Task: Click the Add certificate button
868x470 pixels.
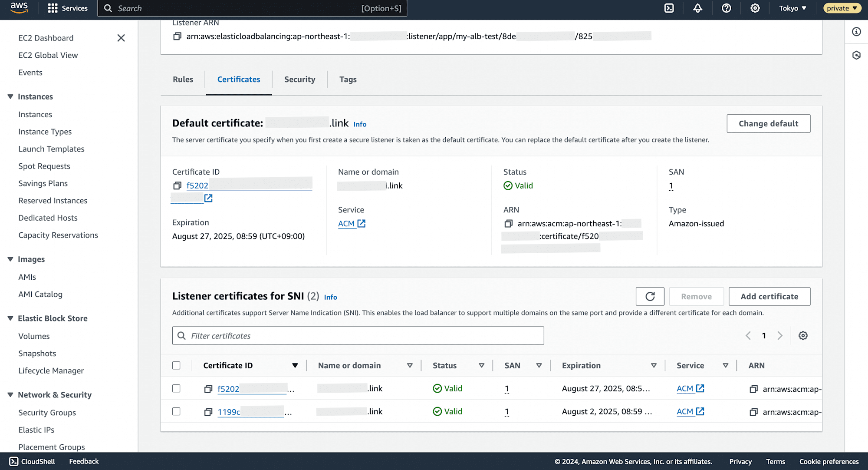Action: [x=769, y=296]
